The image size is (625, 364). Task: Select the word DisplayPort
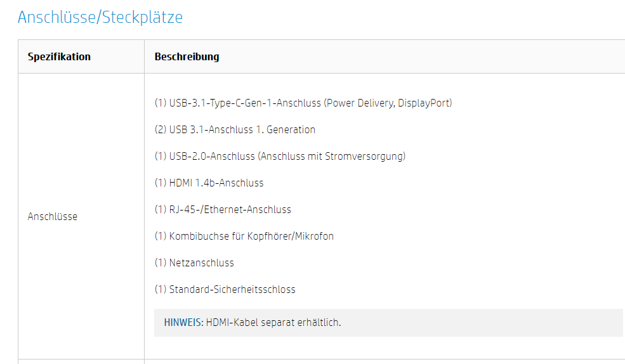423,103
